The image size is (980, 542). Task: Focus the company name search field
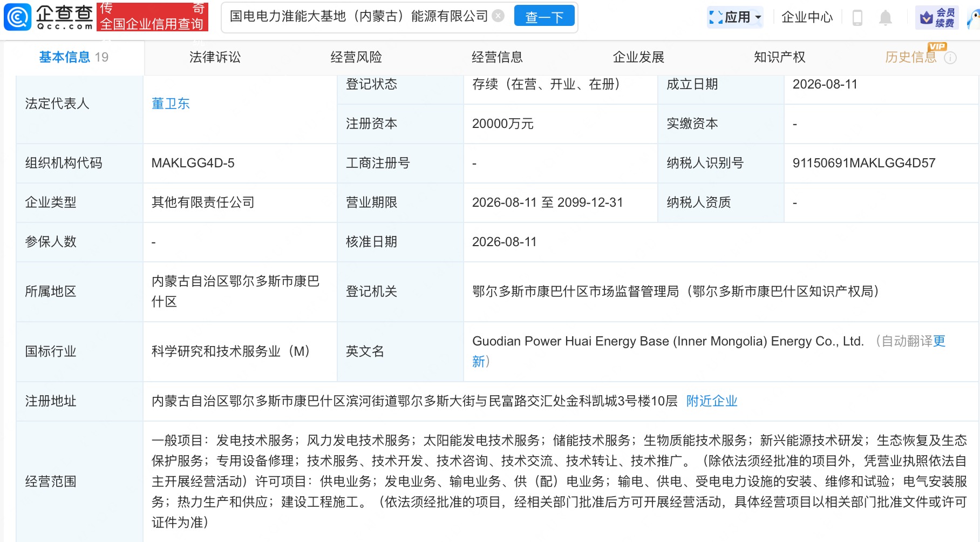click(359, 16)
